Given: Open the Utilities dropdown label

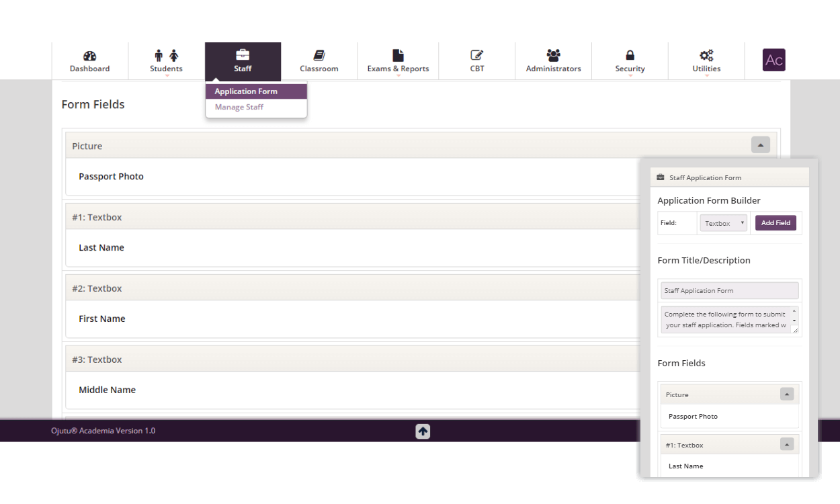Looking at the screenshot, I should tap(706, 69).
